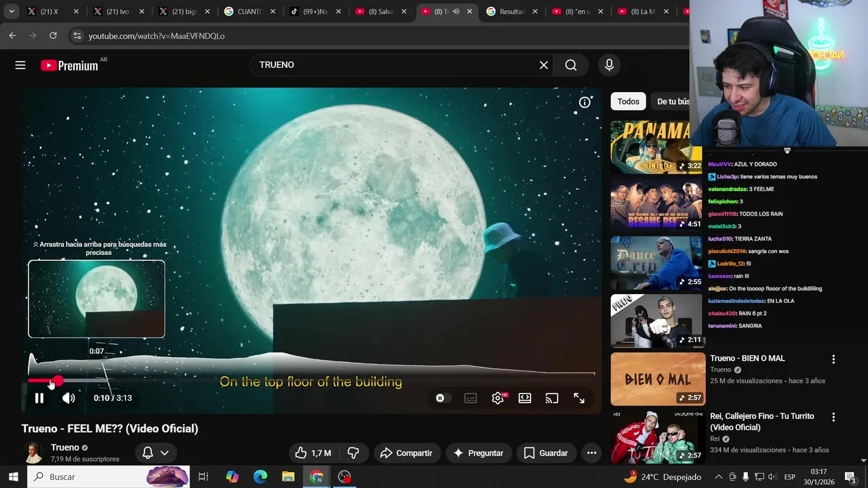Close the currently active YouTube tab

click(x=469, y=12)
